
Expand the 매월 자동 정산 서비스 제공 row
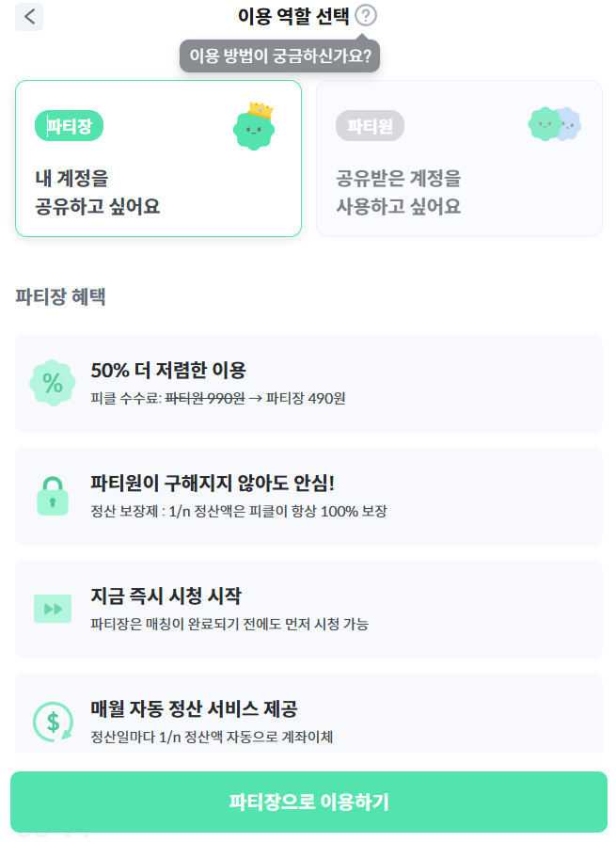coord(308,721)
